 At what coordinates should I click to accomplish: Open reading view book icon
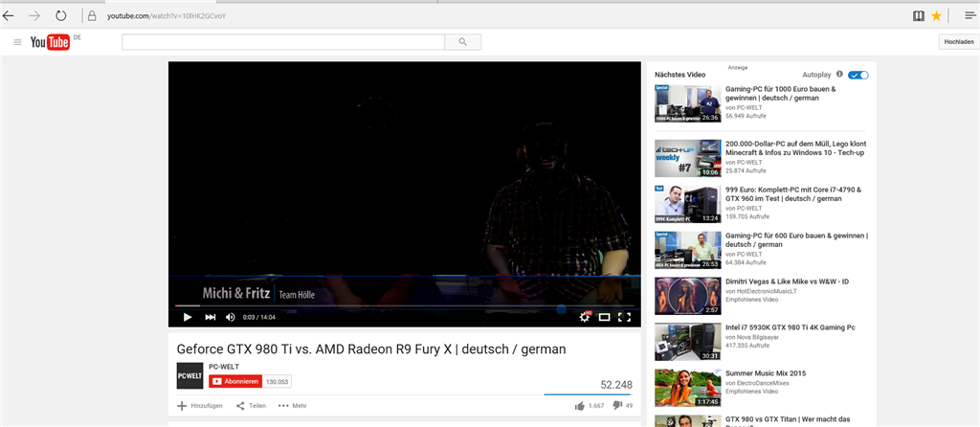pyautogui.click(x=918, y=15)
